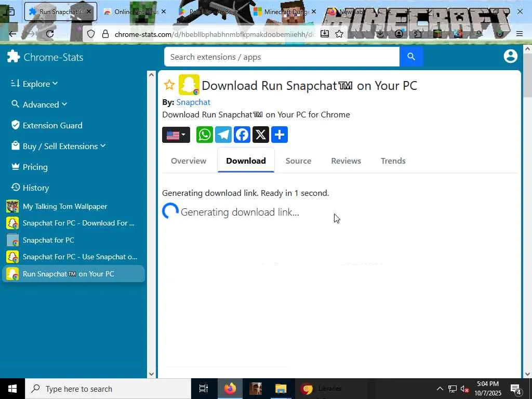Switch to the Overview tab
This screenshot has height=399, width=532.
tap(188, 161)
